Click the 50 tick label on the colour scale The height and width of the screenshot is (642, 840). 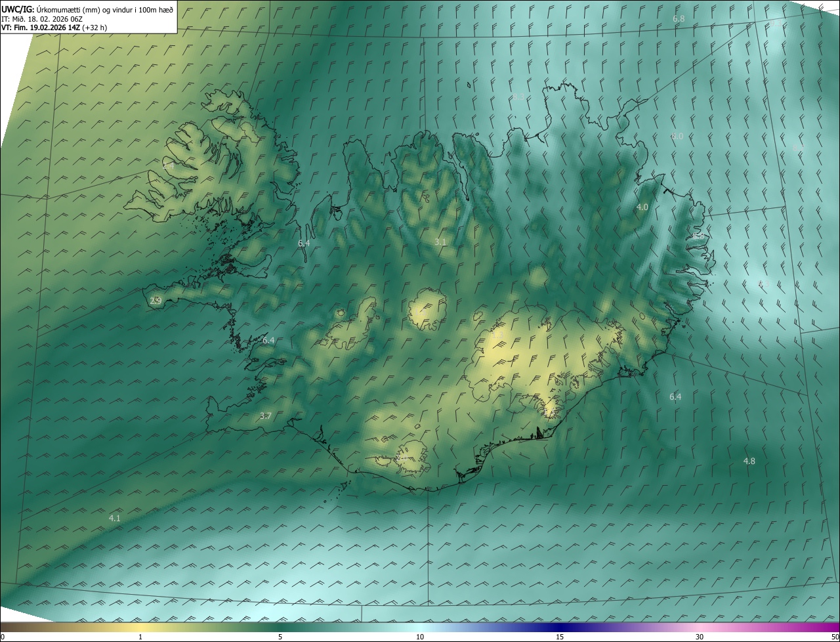(x=835, y=637)
